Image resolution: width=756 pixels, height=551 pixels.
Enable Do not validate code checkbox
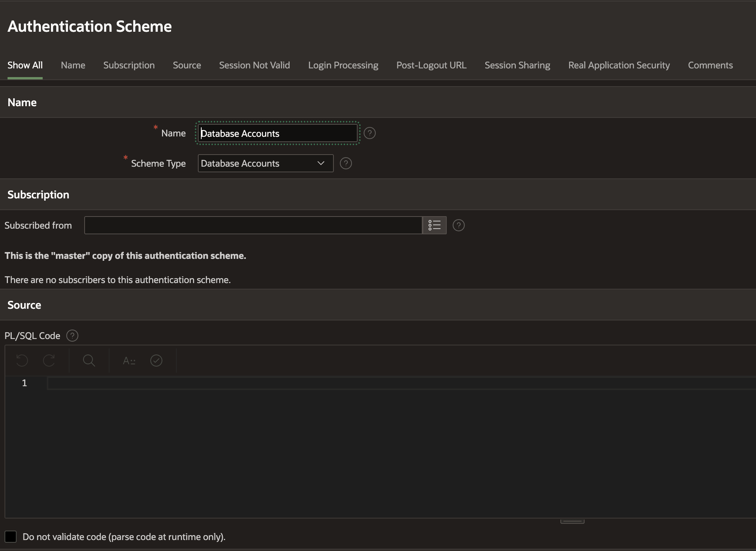click(x=11, y=537)
